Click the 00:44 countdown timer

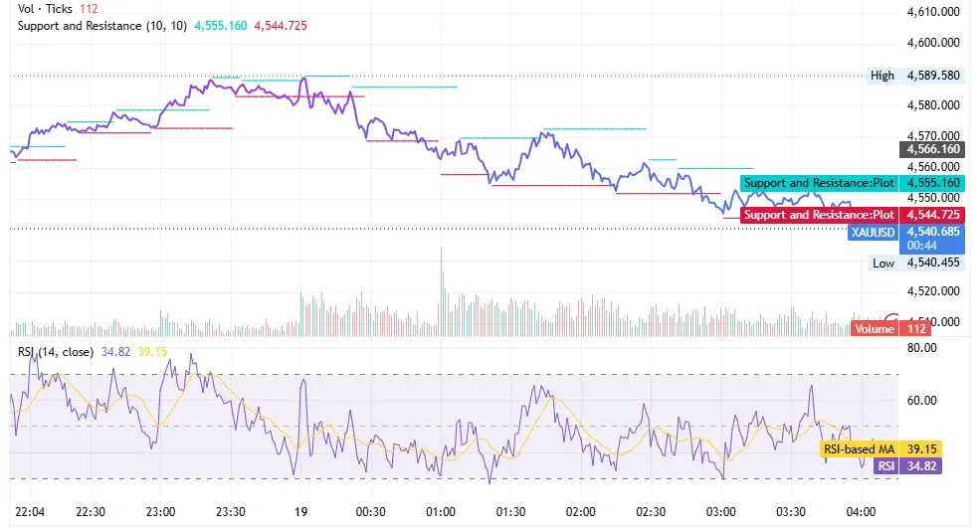922,246
